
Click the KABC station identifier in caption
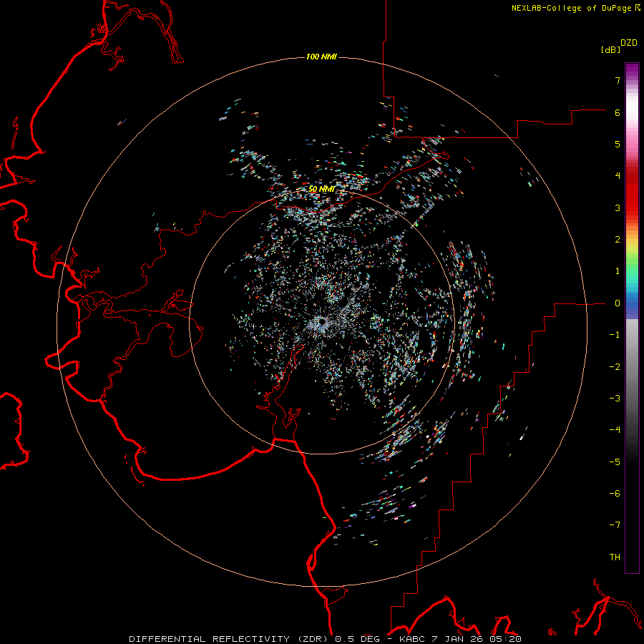[413, 639]
